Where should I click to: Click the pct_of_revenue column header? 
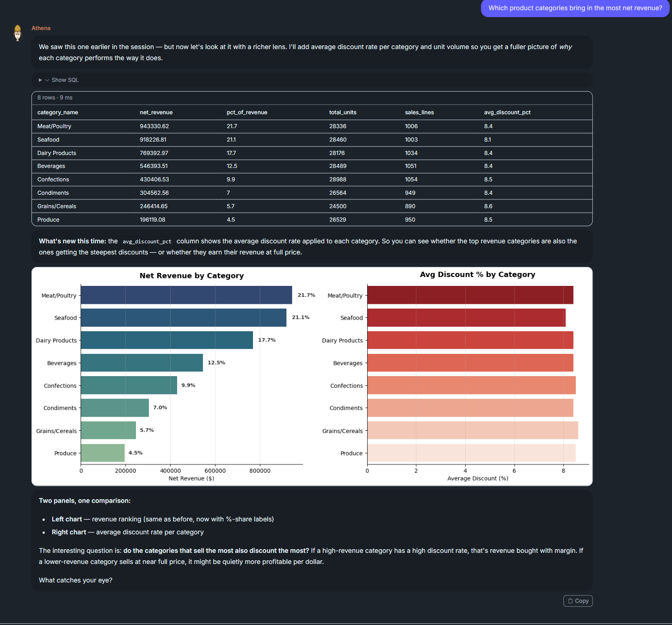point(247,112)
